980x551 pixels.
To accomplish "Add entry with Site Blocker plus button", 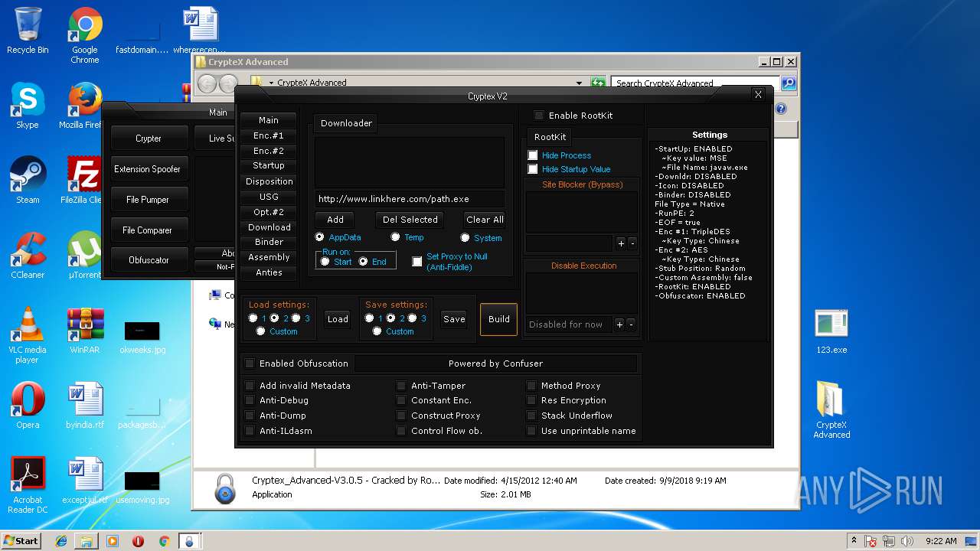I will [621, 243].
